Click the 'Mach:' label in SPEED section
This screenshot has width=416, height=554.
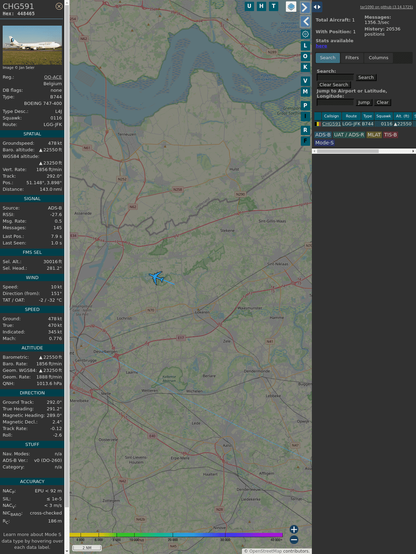9,339
